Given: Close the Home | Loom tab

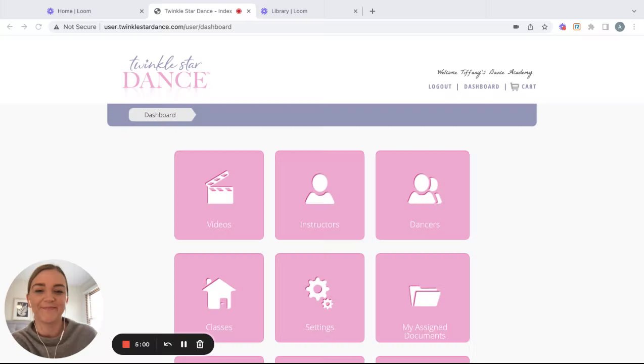Looking at the screenshot, I should click(142, 11).
